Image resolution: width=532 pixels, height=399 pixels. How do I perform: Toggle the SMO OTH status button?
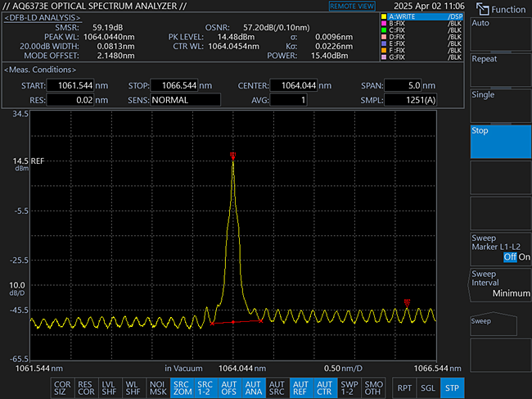point(373,387)
